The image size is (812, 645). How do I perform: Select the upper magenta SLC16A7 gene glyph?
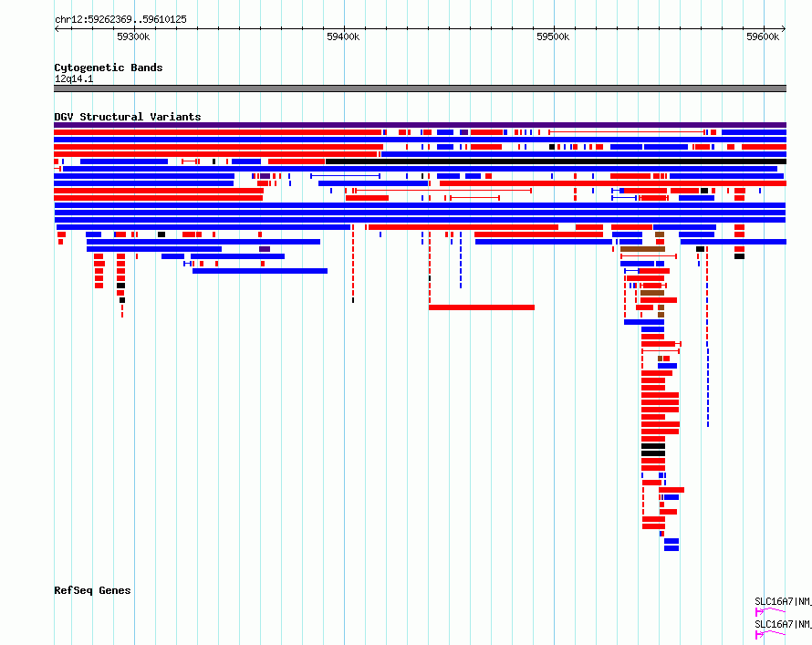[x=771, y=612]
